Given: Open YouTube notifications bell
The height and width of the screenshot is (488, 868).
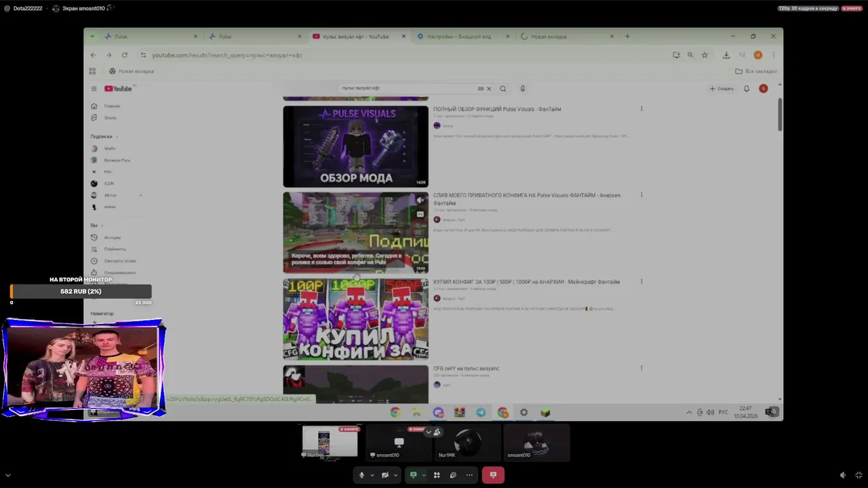Looking at the screenshot, I should 747,89.
